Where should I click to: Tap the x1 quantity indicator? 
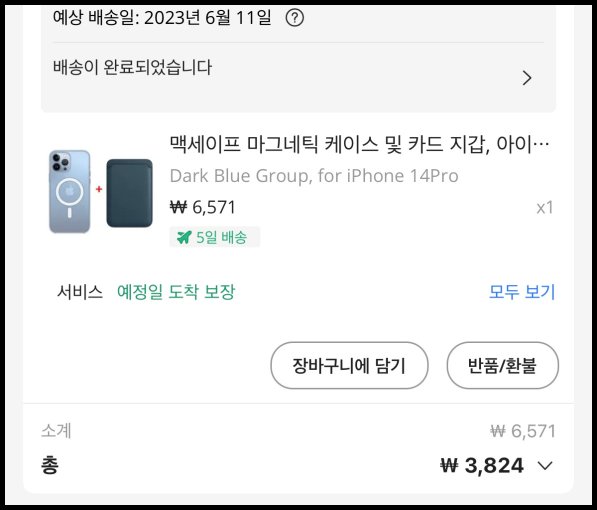(x=544, y=208)
